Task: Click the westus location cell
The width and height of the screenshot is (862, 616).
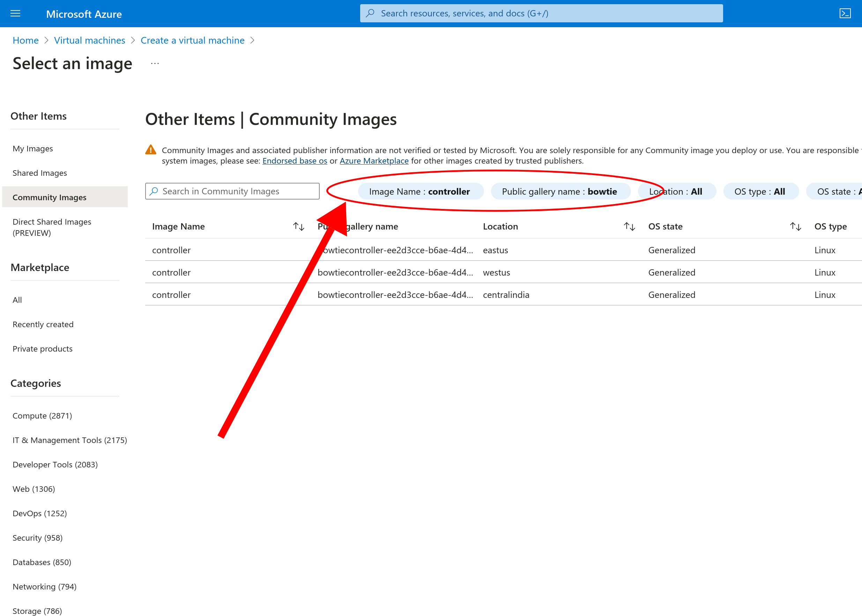Action: pyautogui.click(x=497, y=272)
